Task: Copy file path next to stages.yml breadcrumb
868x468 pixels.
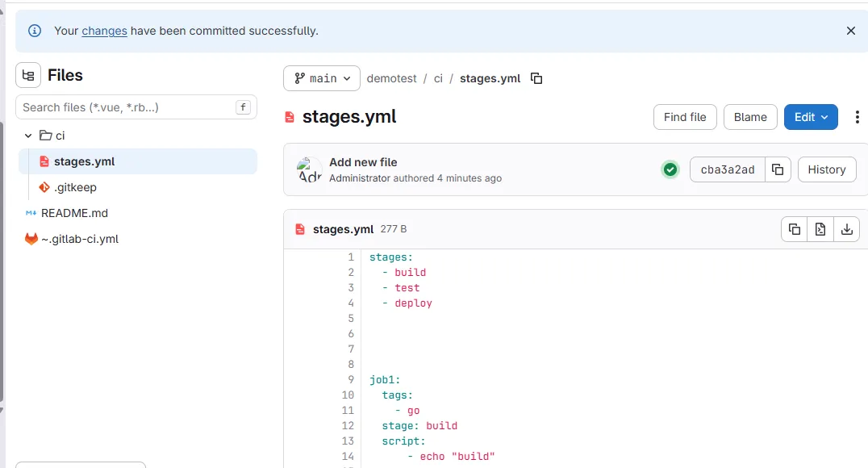Action: tap(536, 78)
